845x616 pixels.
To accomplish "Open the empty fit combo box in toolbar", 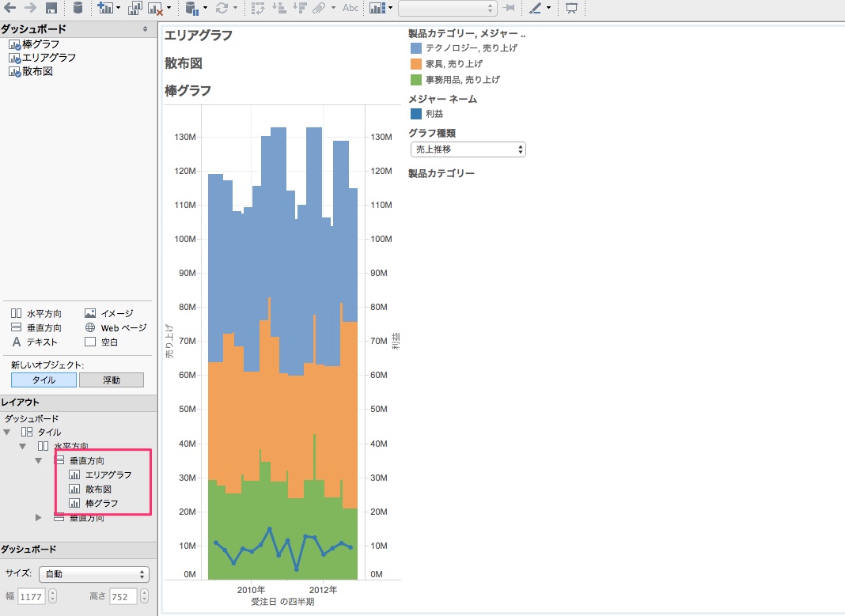I will pyautogui.click(x=447, y=8).
